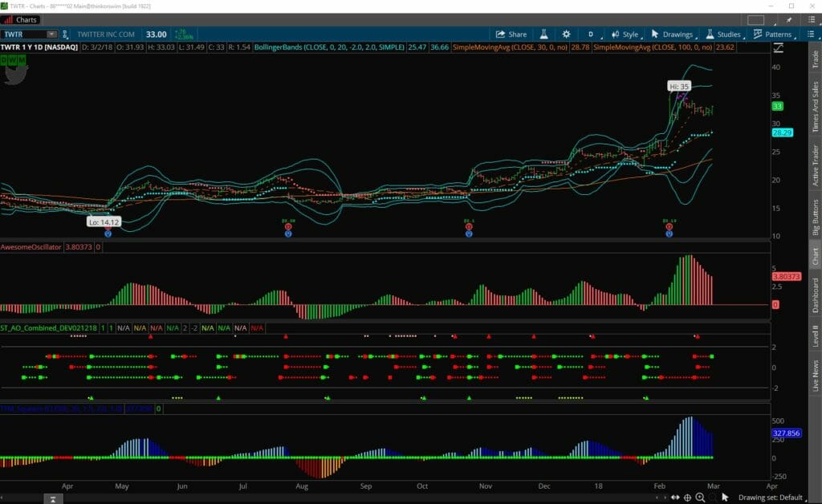Click the TWTR 1 Y 1D [NASDAQ] chart title
The height and width of the screenshot is (504, 822).
pyautogui.click(x=39, y=47)
